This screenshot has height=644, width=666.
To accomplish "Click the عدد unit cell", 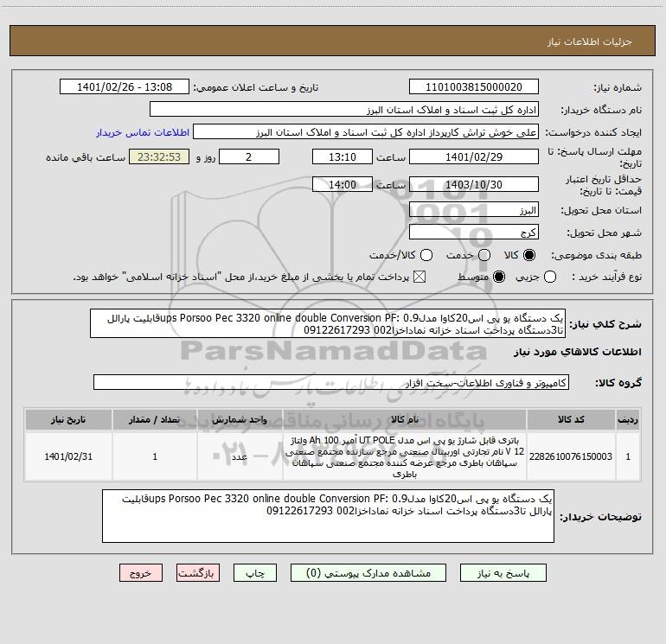I will pyautogui.click(x=240, y=456).
